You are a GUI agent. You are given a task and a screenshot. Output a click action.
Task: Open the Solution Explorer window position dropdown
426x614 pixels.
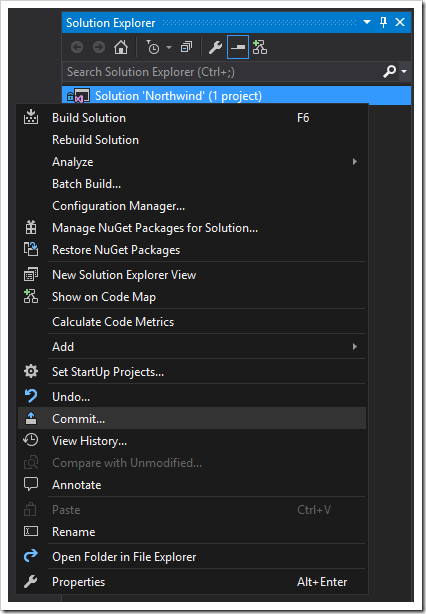tap(367, 22)
